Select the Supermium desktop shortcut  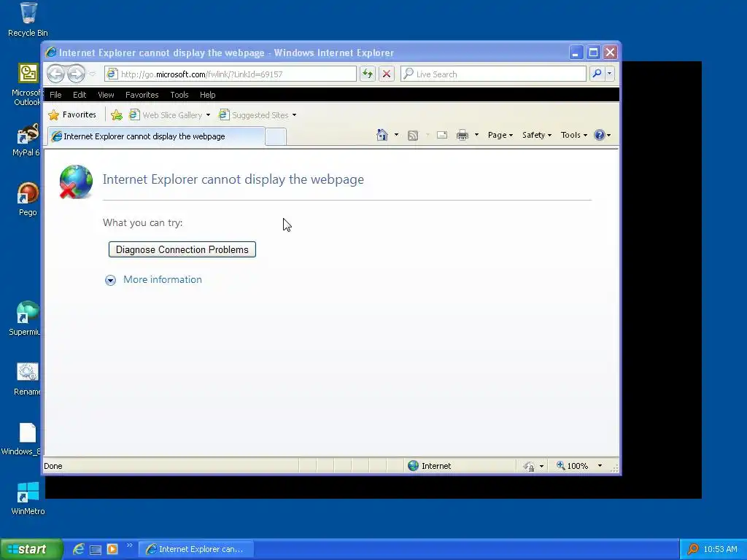pyautogui.click(x=25, y=318)
